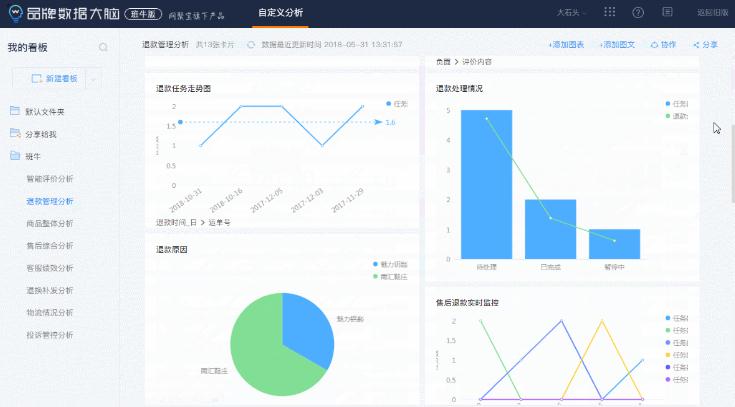Click +添加图表 button

tap(566, 45)
